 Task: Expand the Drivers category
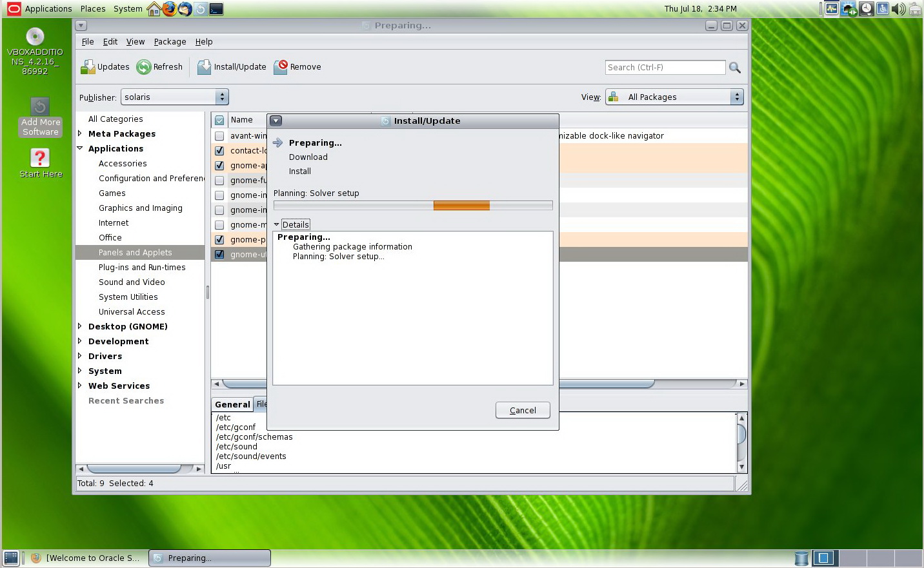[x=80, y=356]
